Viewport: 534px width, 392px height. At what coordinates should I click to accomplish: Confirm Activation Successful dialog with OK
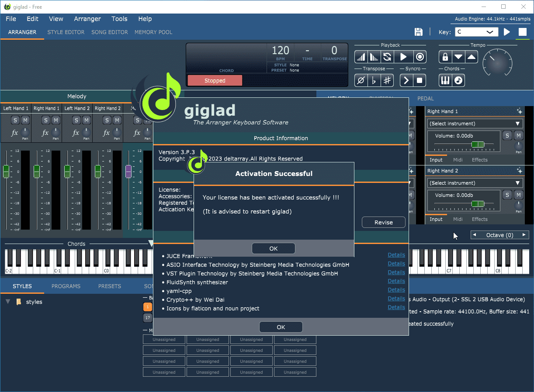click(274, 248)
